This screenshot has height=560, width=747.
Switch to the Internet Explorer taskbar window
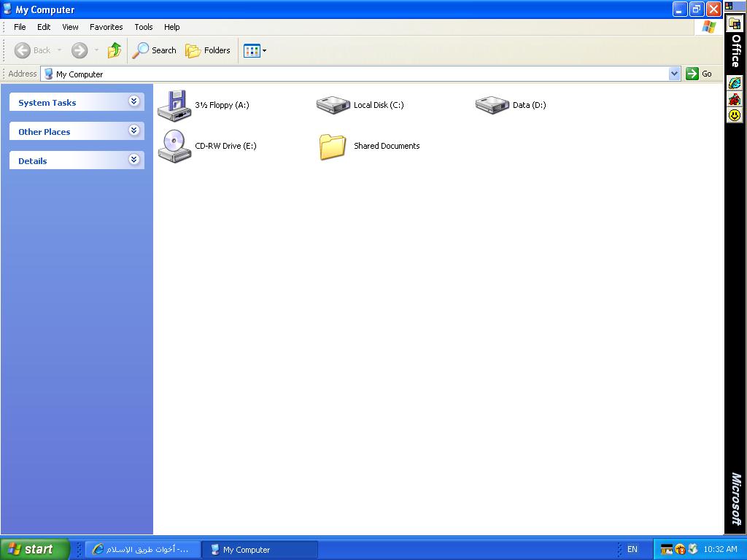click(142, 550)
